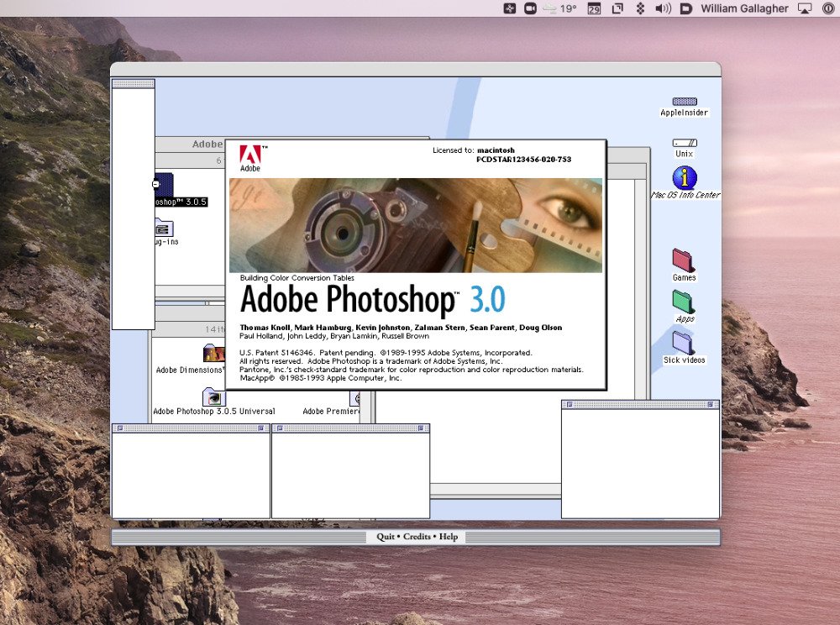
Task: Click the circular icon at the menu bar's end
Action: point(828,8)
